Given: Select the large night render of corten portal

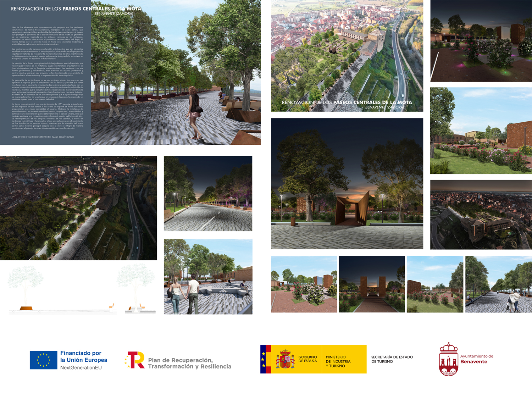Looking at the screenshot, I should (347, 183).
